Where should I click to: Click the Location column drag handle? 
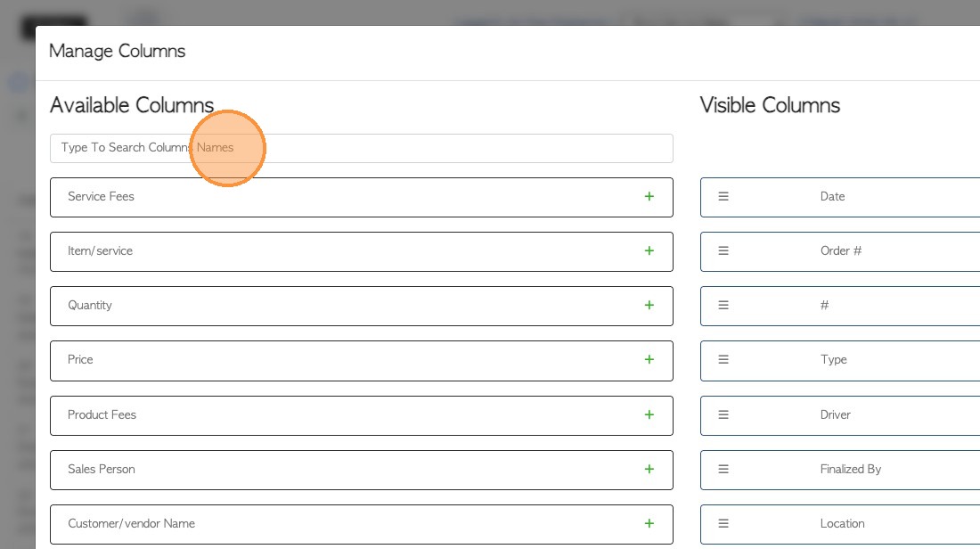723,524
